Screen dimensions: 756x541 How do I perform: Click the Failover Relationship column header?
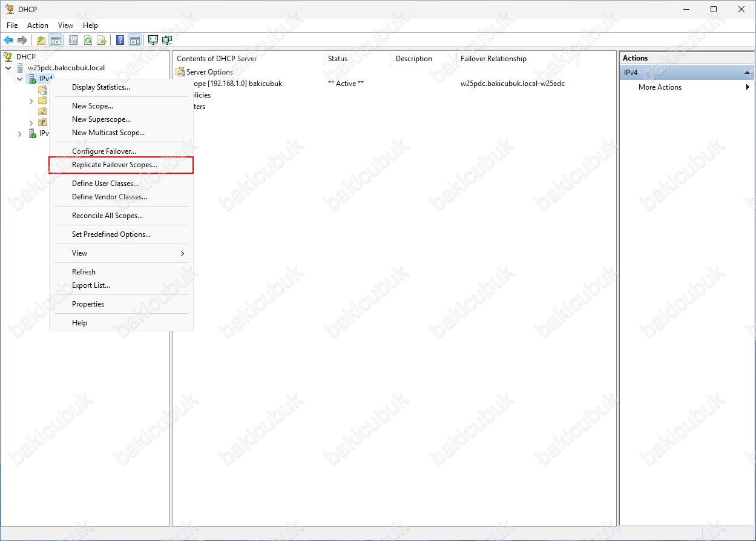tap(493, 59)
